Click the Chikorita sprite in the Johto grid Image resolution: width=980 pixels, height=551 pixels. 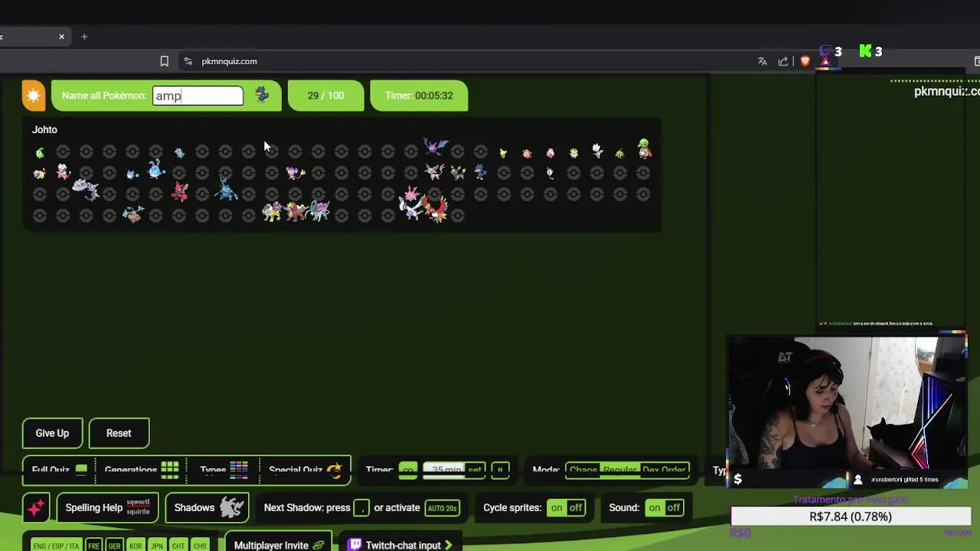(40, 153)
